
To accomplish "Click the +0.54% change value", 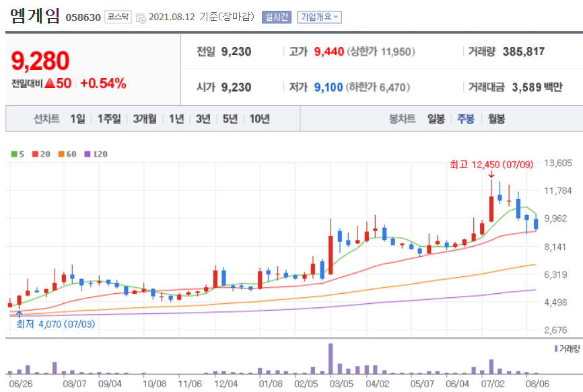I will [x=103, y=83].
